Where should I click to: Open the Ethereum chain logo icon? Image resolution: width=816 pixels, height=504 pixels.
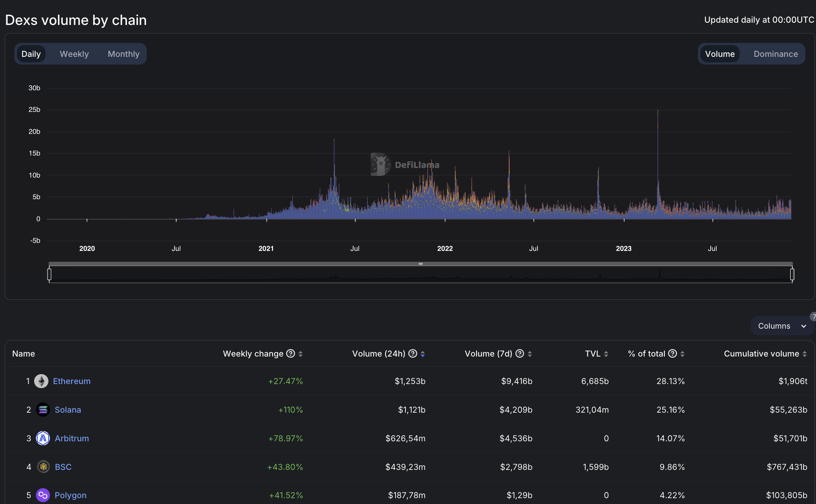[41, 381]
